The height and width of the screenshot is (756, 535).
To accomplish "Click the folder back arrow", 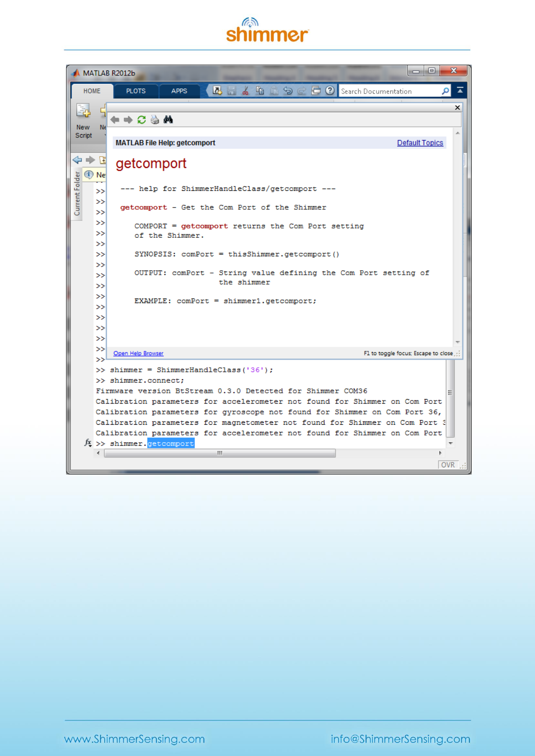I will (77, 160).
